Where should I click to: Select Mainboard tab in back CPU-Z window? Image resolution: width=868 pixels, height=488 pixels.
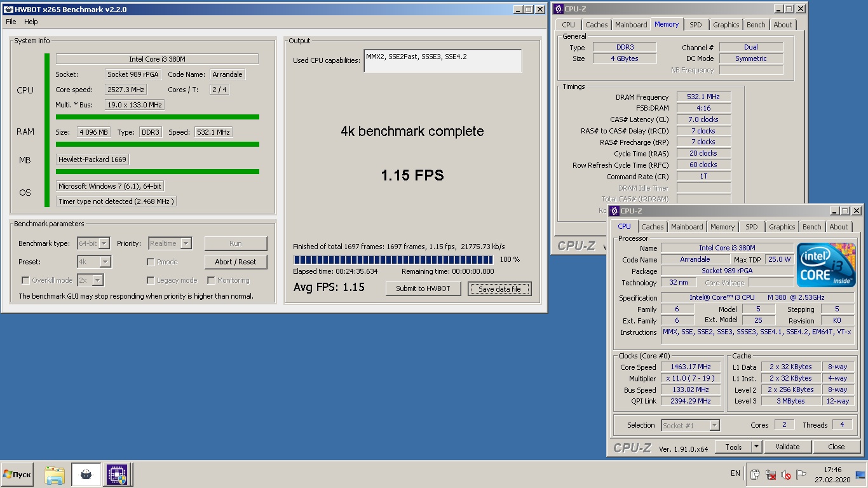click(631, 25)
